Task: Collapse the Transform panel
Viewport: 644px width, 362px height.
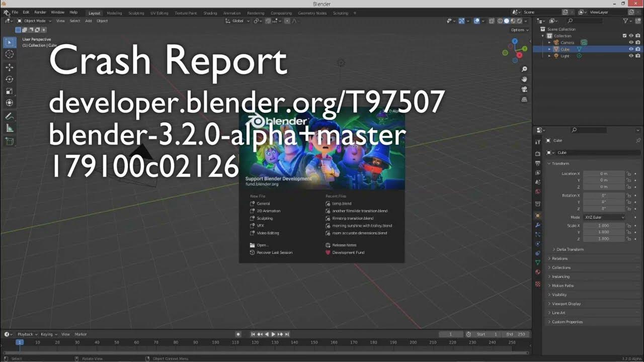Action: 560,163
